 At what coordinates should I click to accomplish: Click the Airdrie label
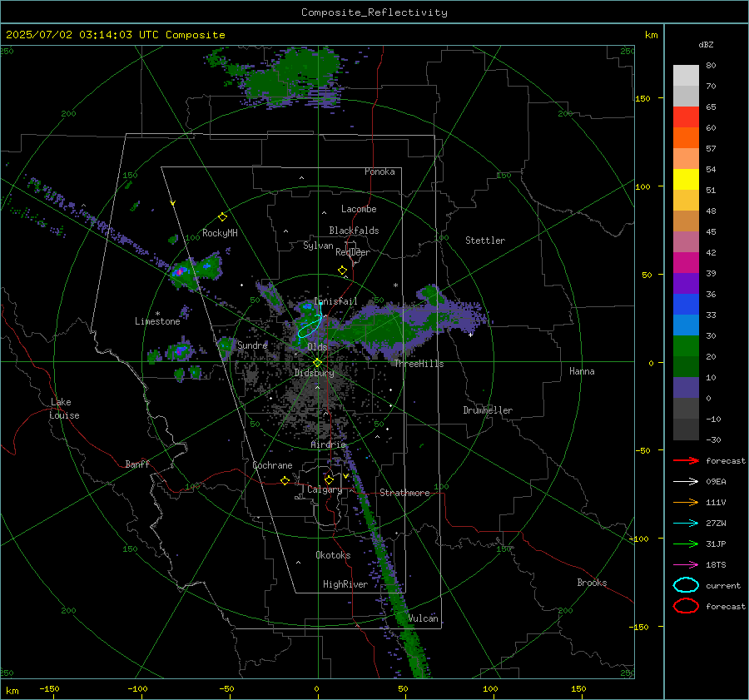tap(328, 444)
